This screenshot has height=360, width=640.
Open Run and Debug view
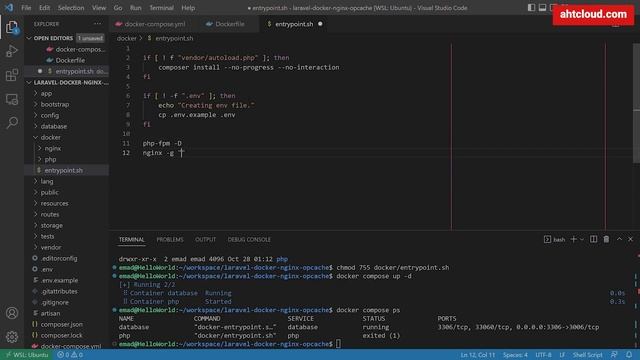[x=12, y=51]
